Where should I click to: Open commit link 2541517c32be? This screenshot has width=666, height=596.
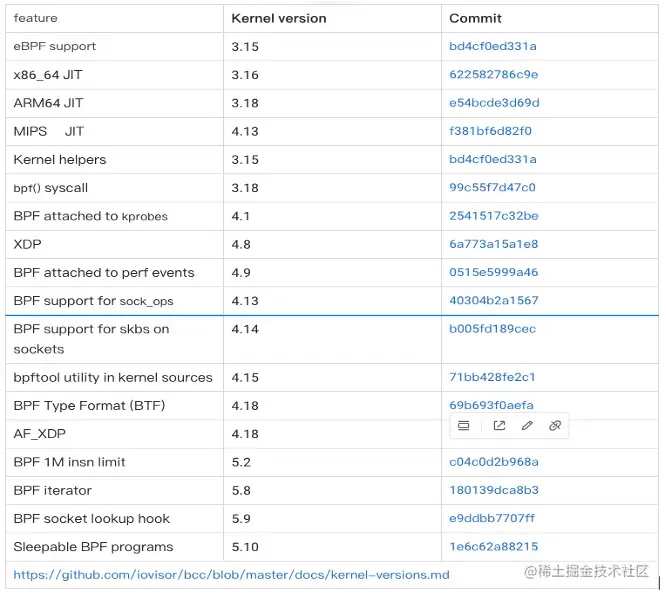pyautogui.click(x=494, y=216)
